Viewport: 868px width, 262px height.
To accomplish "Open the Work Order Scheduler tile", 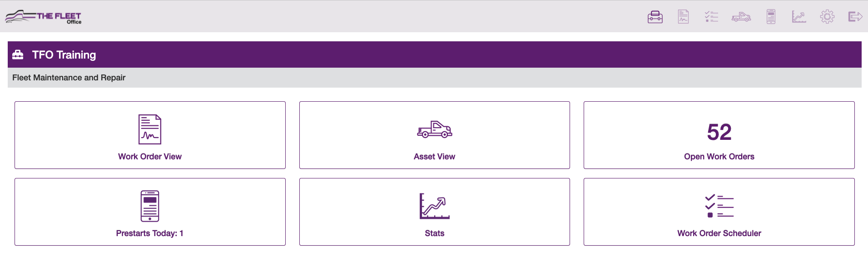I will (x=719, y=212).
